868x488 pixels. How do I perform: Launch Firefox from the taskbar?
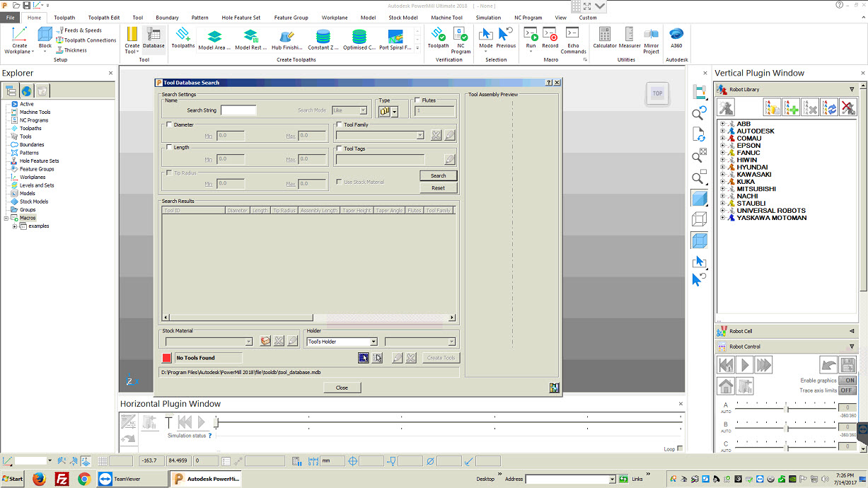click(38, 479)
